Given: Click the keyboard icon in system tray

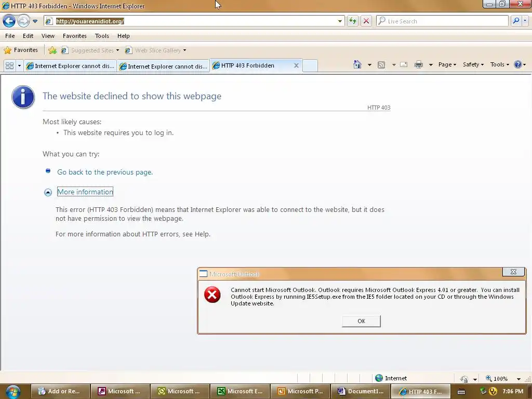Looking at the screenshot, I should (461, 392).
